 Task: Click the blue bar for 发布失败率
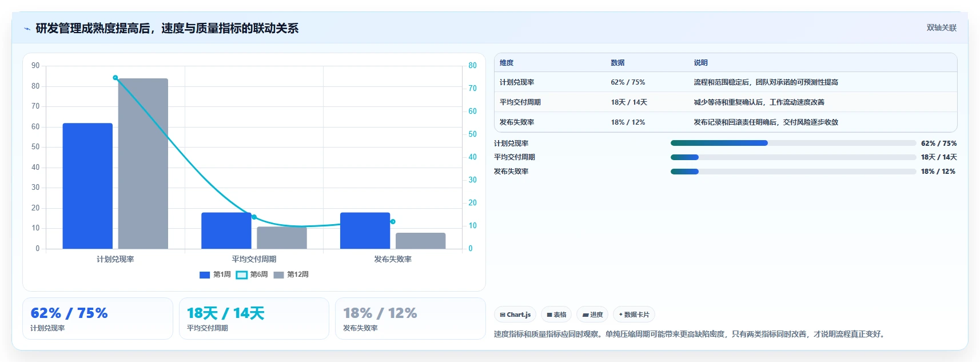(365, 230)
